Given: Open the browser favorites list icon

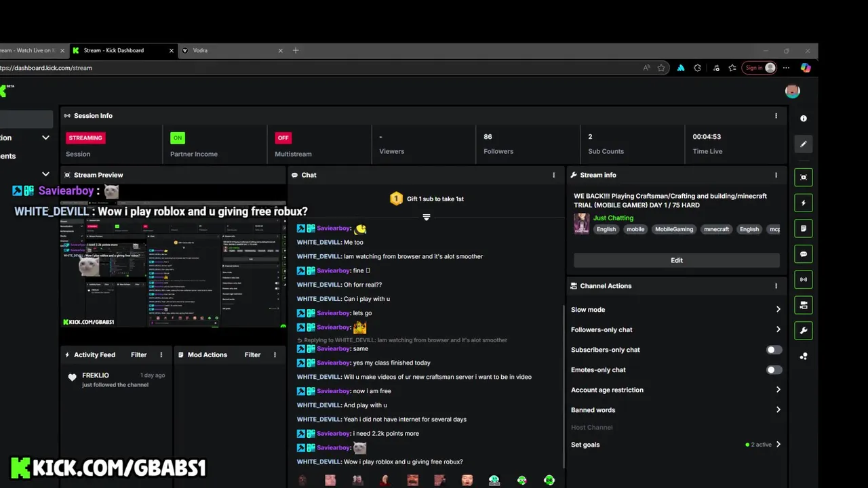Looking at the screenshot, I should (732, 68).
